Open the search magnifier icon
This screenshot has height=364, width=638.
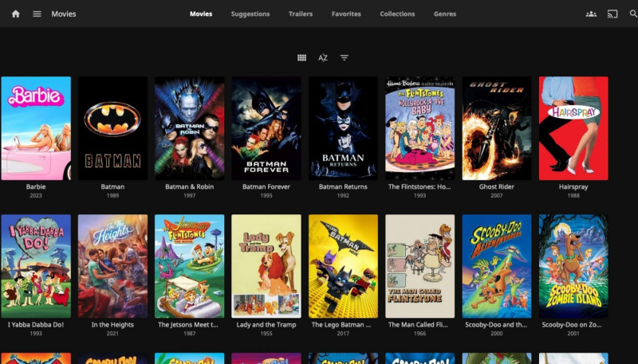633,14
